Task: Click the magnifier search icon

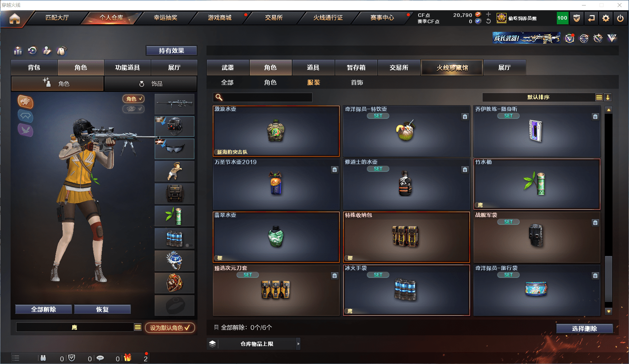Action: point(219,97)
